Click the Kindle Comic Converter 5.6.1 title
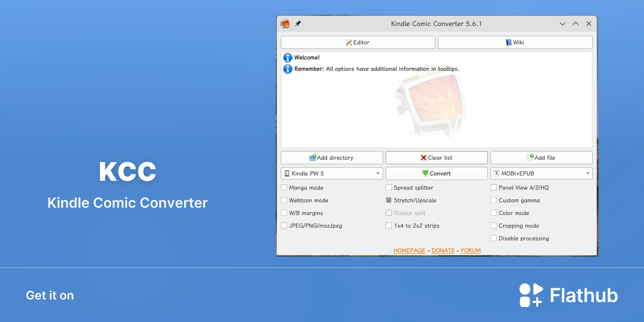The width and height of the screenshot is (644, 322). pyautogui.click(x=436, y=24)
